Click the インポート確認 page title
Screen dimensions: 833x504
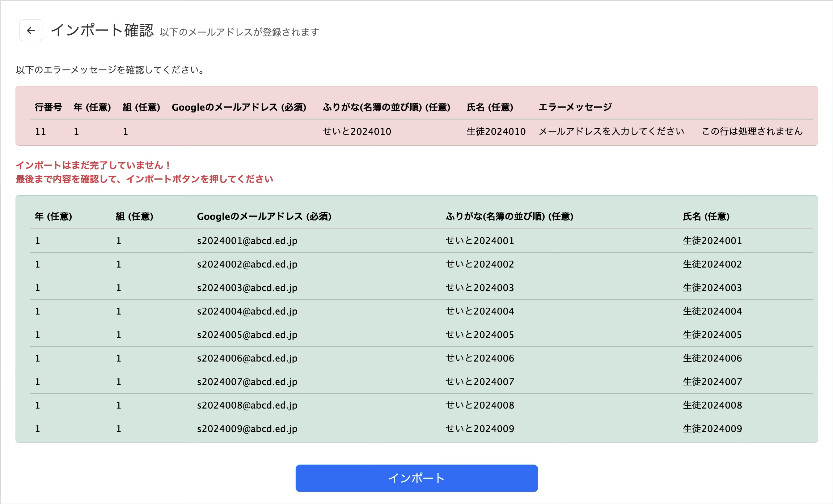pos(102,30)
